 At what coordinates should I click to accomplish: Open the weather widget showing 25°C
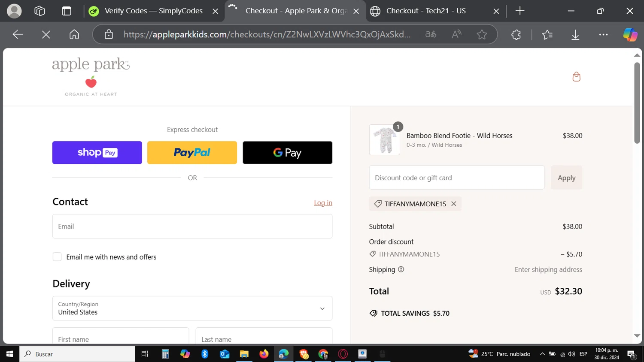coord(499,354)
